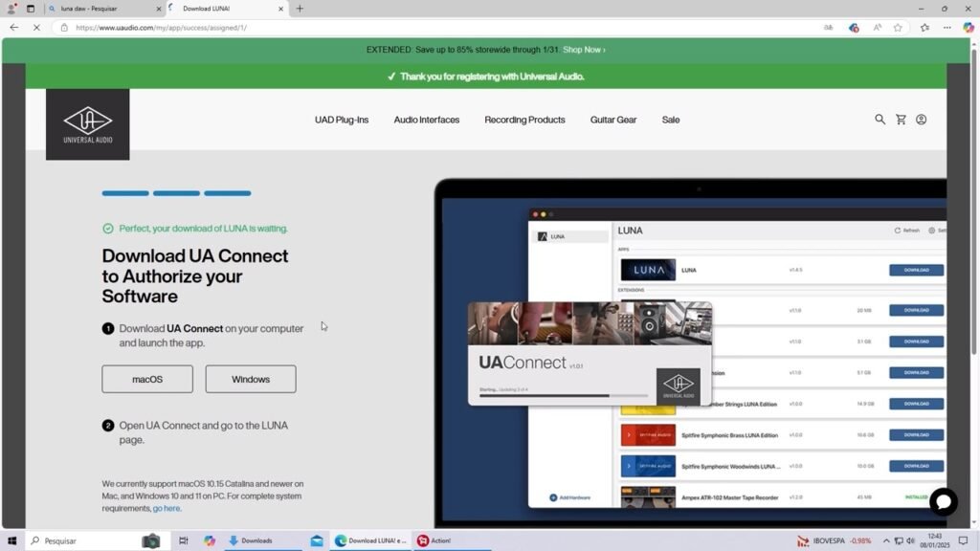Open the volume tray icon

pos(911,540)
